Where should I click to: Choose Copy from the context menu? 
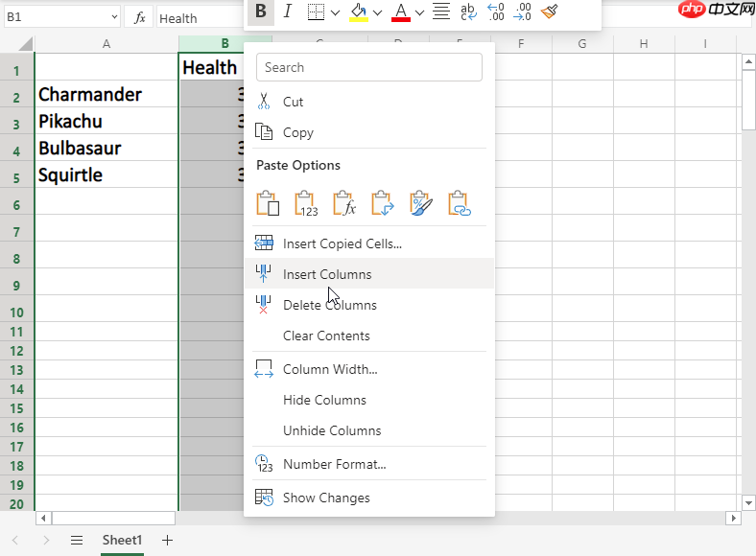click(369, 132)
